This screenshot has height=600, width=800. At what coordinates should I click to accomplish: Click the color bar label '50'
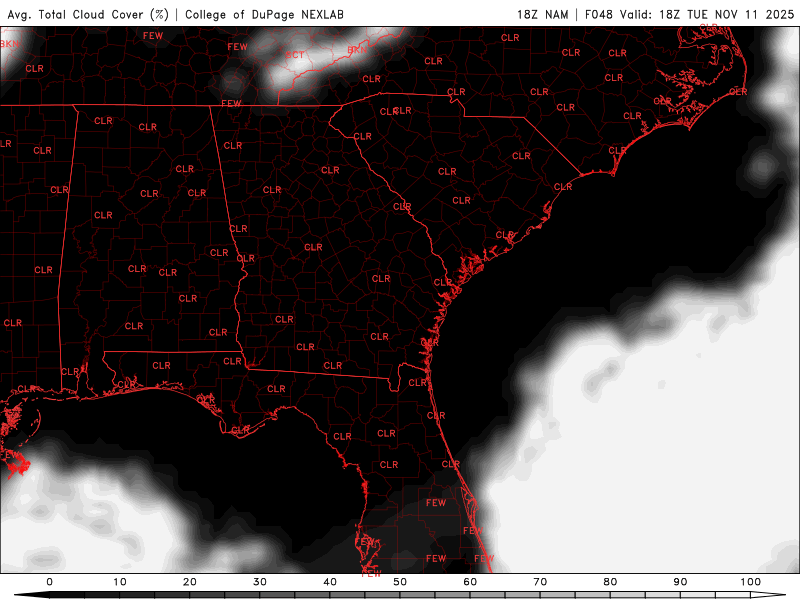(x=400, y=582)
